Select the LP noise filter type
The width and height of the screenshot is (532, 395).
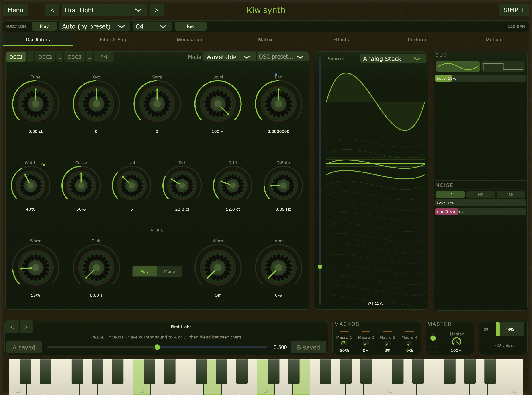[450, 194]
